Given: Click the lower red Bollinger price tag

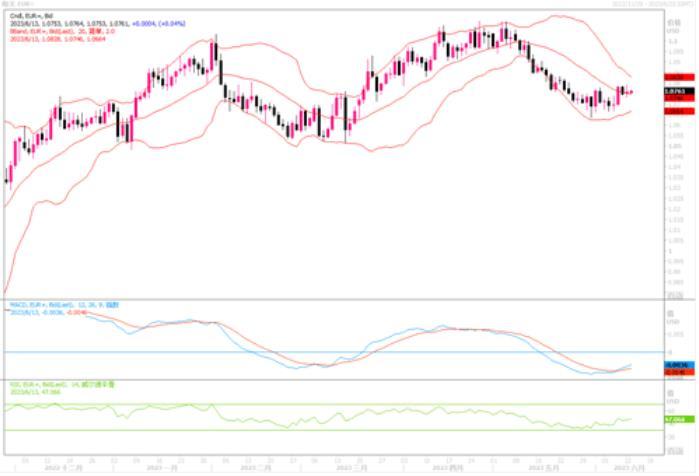Looking at the screenshot, I should [674, 112].
